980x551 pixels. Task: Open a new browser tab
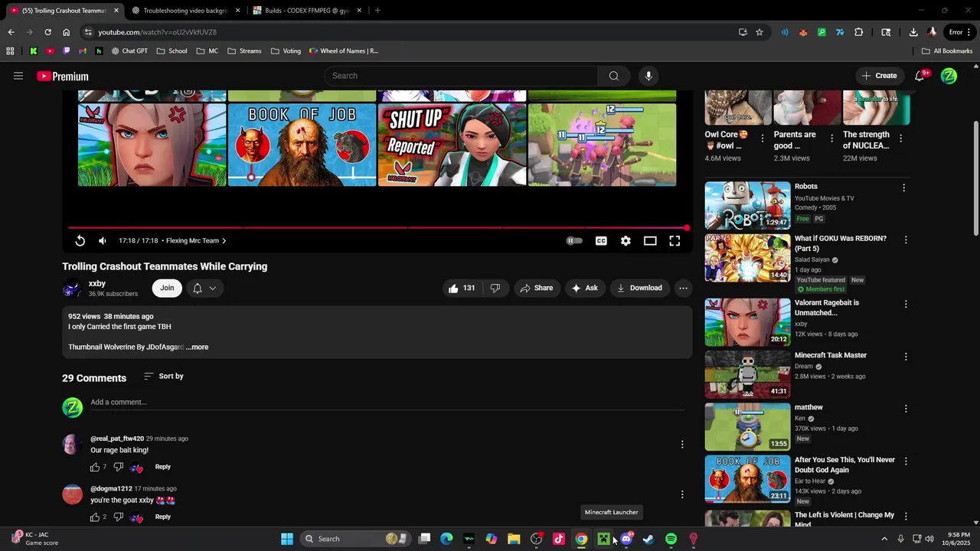click(377, 11)
